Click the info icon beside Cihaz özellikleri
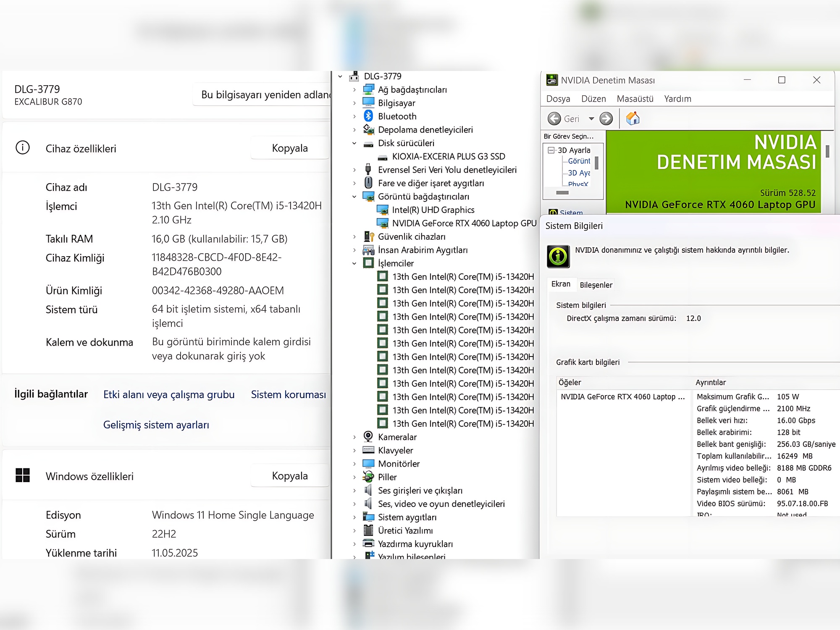 click(23, 148)
